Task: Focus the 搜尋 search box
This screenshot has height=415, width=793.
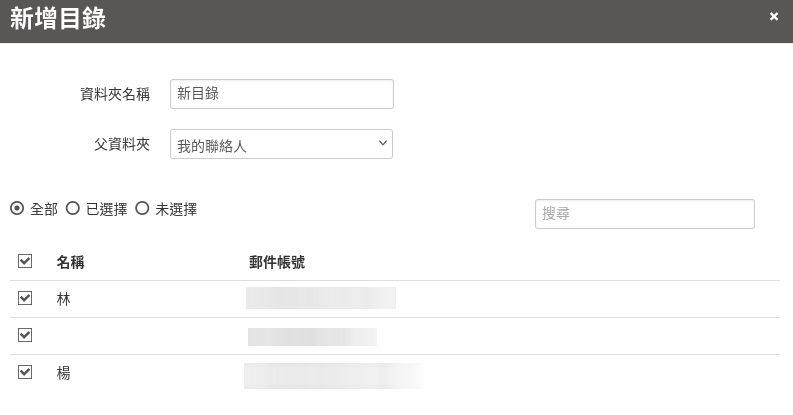Action: click(x=644, y=214)
